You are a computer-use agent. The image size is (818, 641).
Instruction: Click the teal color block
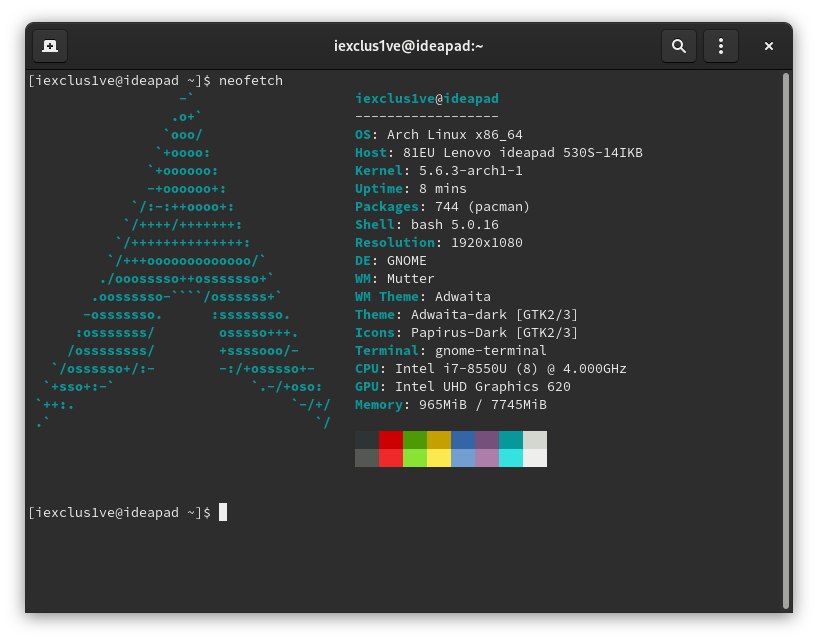tap(511, 440)
